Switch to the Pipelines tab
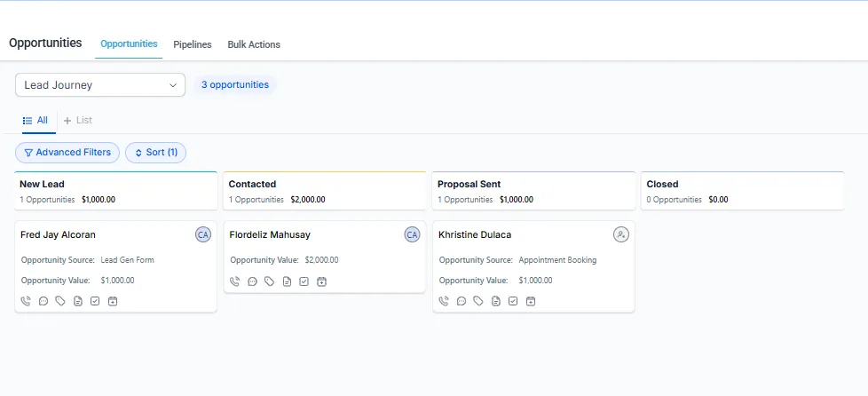 coord(193,44)
